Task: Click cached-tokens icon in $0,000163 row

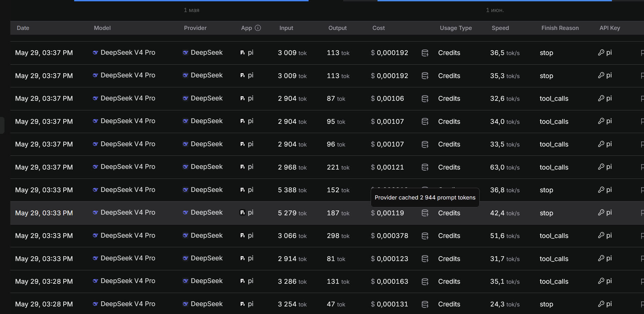Action: pos(425,282)
